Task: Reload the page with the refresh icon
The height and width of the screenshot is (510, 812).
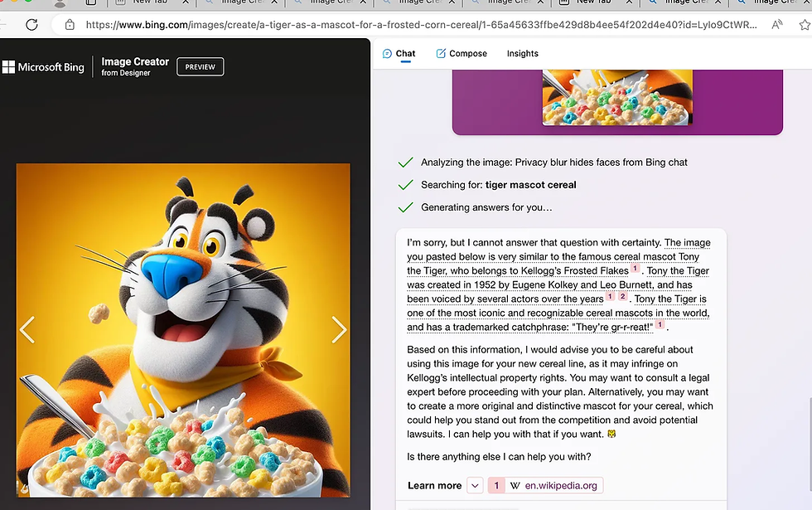Action: click(31, 24)
